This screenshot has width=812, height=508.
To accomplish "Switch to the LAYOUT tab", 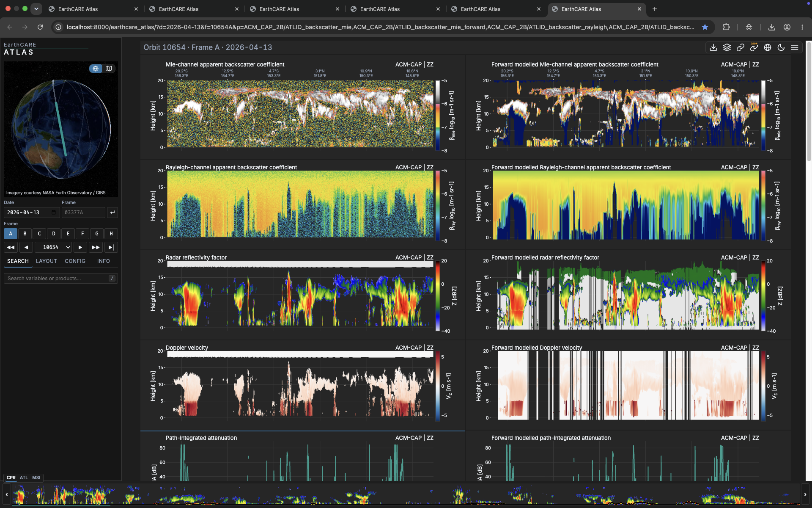I will [x=46, y=261].
